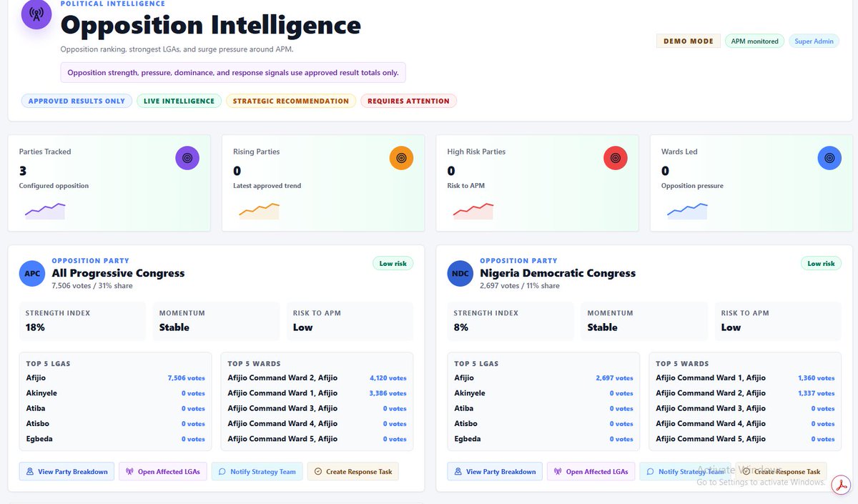Open View Party Breakdown for All Progressive Congress
The height and width of the screenshot is (504, 858).
66,472
